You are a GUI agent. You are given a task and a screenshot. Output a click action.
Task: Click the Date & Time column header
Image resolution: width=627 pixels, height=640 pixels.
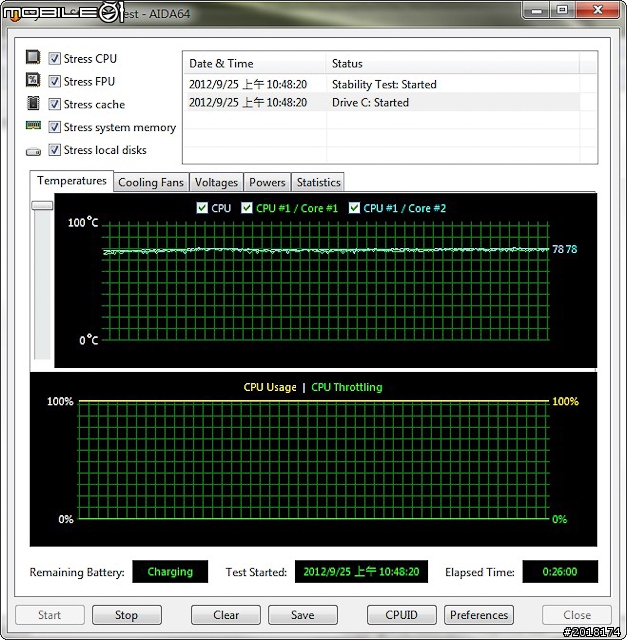[x=254, y=64]
